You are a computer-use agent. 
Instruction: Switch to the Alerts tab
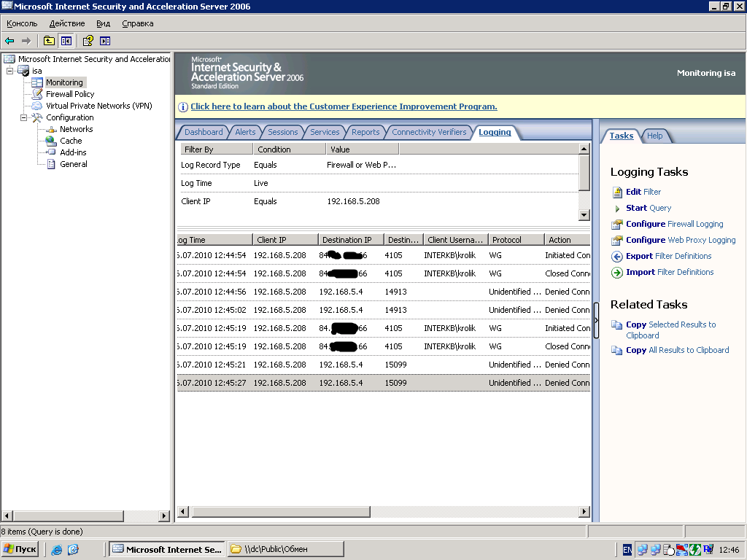(x=245, y=133)
